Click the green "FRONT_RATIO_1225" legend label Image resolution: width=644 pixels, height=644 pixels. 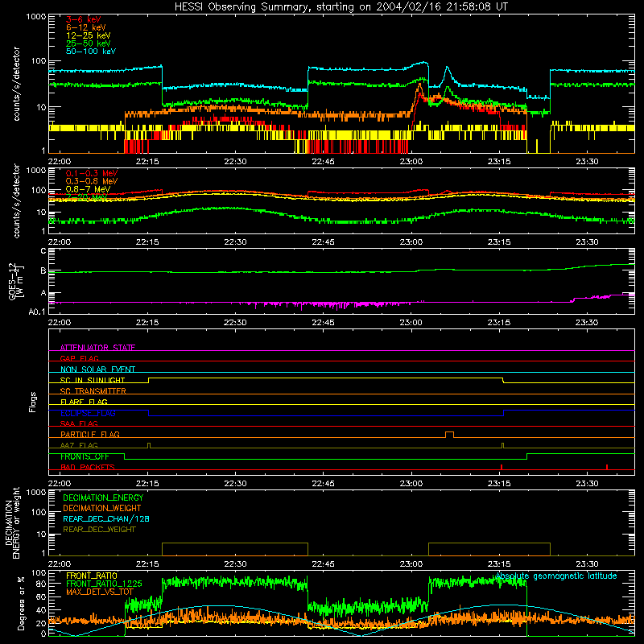tap(104, 584)
